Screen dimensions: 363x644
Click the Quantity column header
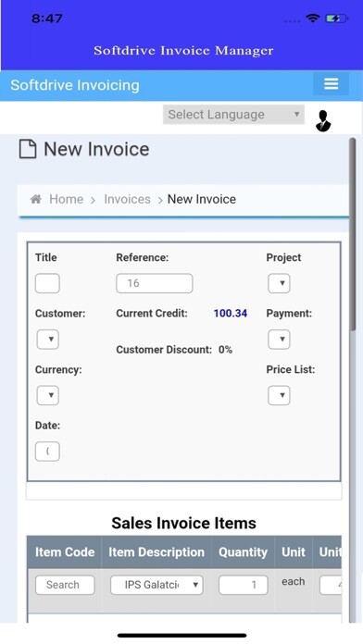[243, 552]
